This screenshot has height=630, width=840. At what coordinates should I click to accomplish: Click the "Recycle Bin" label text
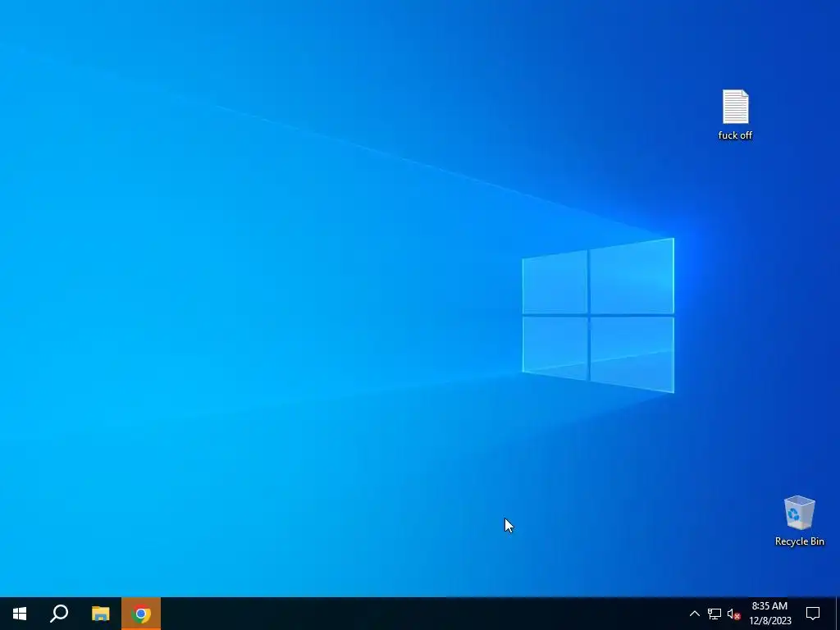pos(799,541)
